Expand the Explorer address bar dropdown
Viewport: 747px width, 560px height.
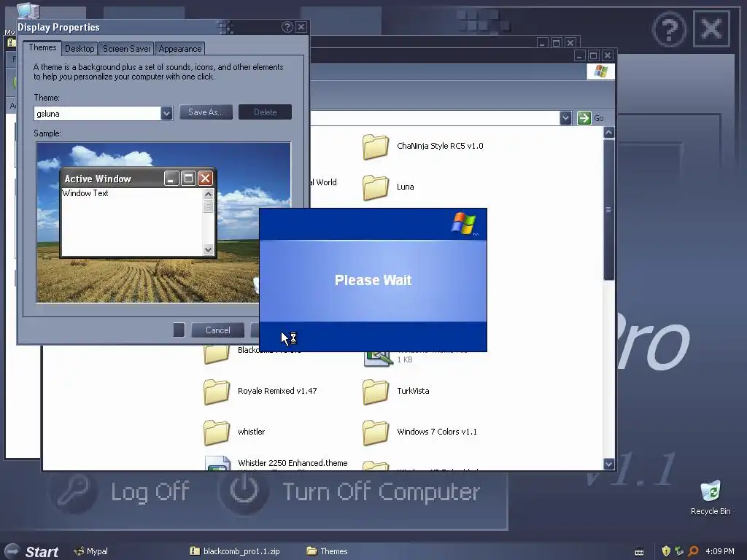(565, 118)
